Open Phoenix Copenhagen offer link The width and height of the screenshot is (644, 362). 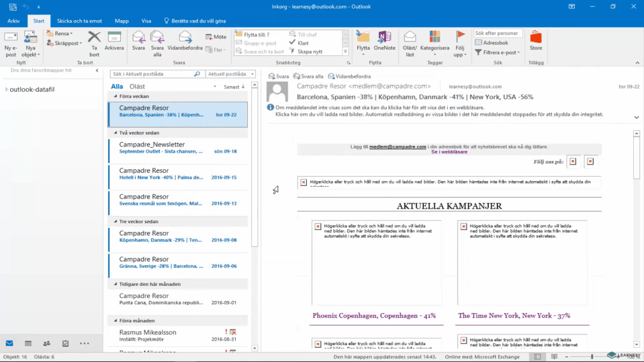point(374,315)
